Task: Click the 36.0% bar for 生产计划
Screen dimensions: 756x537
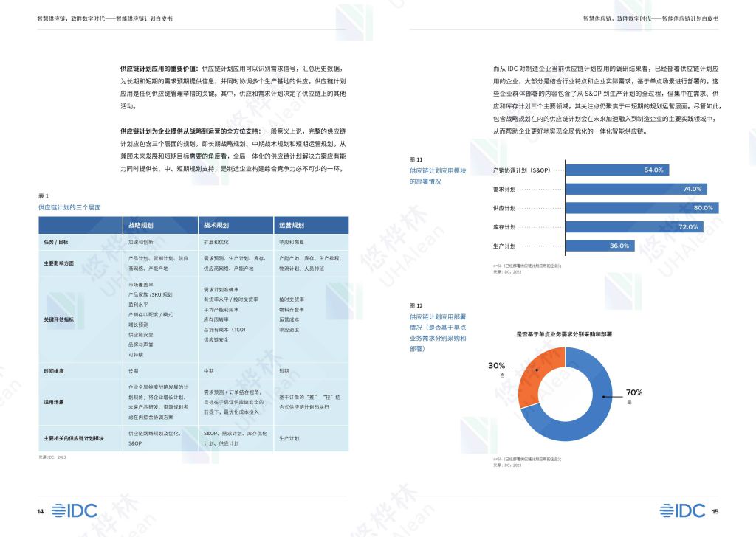Action: point(599,246)
